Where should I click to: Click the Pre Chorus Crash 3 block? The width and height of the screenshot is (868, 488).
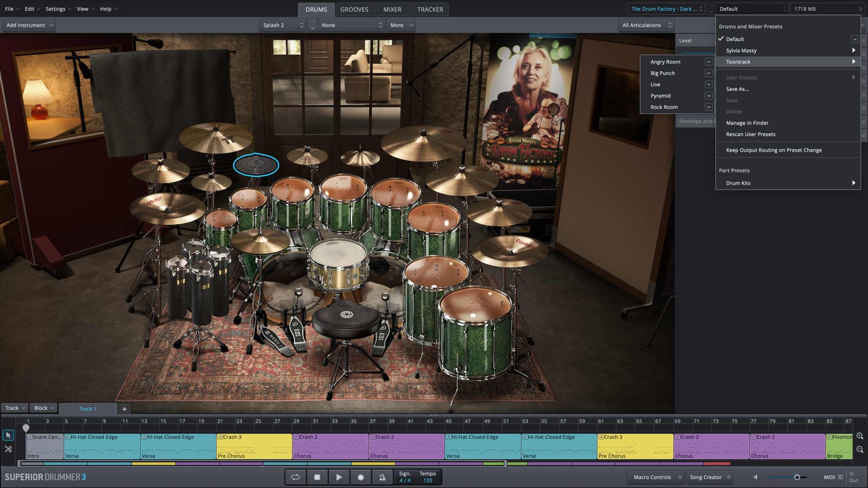253,446
